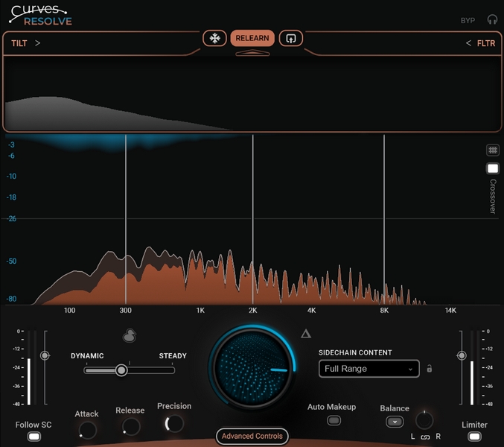Enable the Follow SC toggle
The width and height of the screenshot is (504, 447).
(34, 437)
